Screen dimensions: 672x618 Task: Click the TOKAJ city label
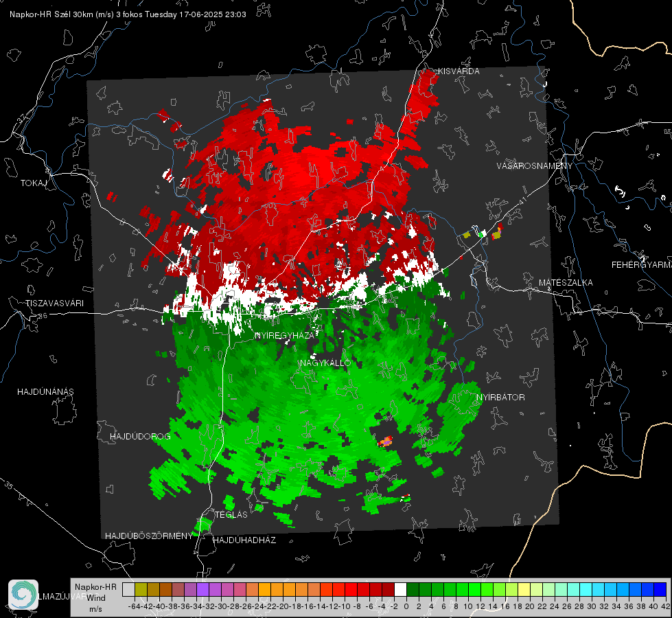tap(34, 183)
